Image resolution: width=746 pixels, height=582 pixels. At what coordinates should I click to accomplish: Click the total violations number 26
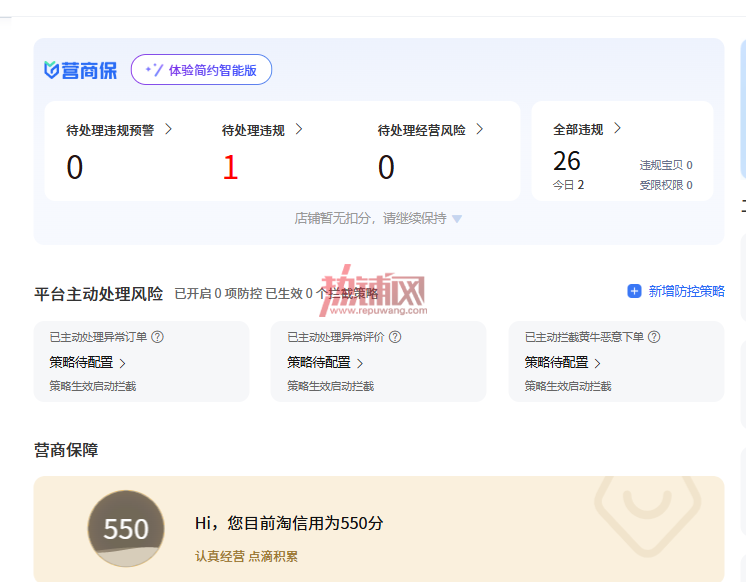coord(567,161)
